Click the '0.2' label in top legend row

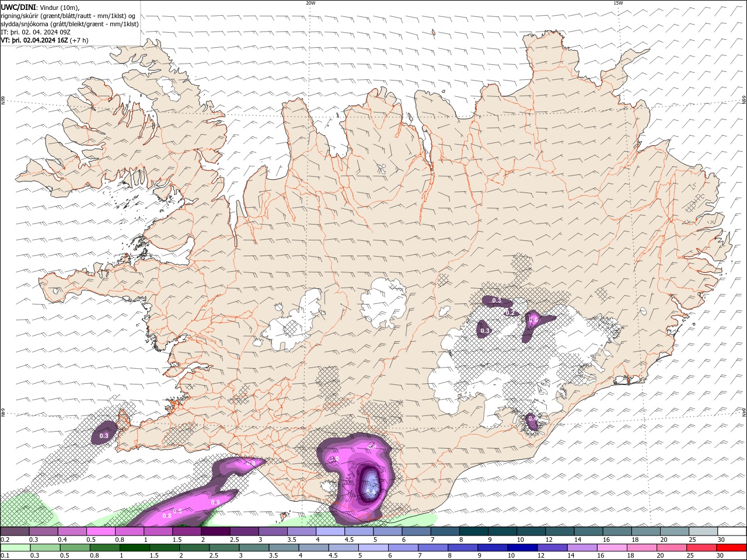pyautogui.click(x=5, y=540)
